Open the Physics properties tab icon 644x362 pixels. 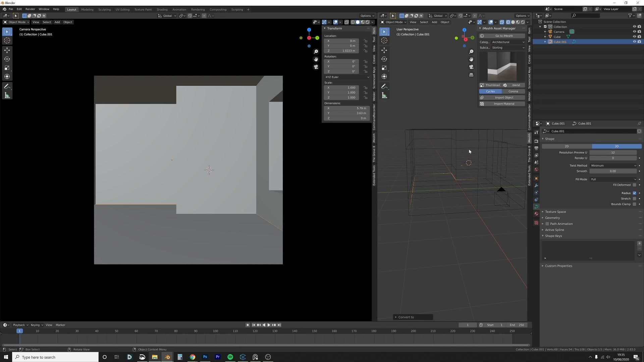[536, 192]
